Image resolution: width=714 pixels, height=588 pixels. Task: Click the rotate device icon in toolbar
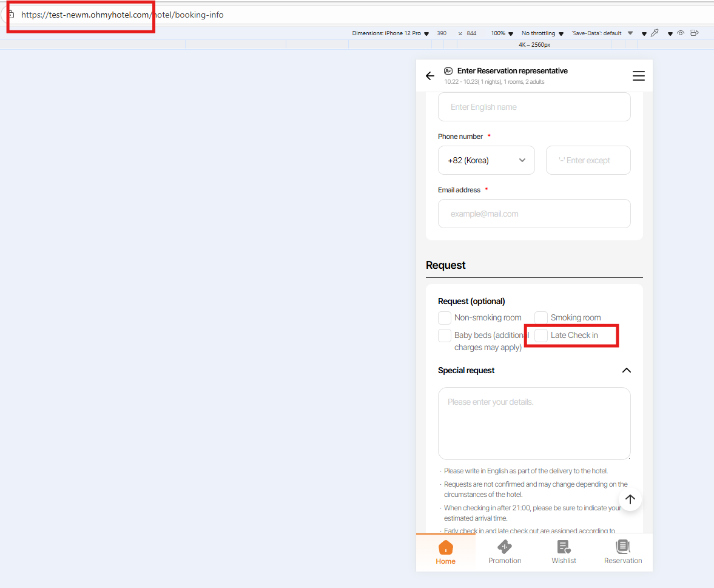click(695, 33)
